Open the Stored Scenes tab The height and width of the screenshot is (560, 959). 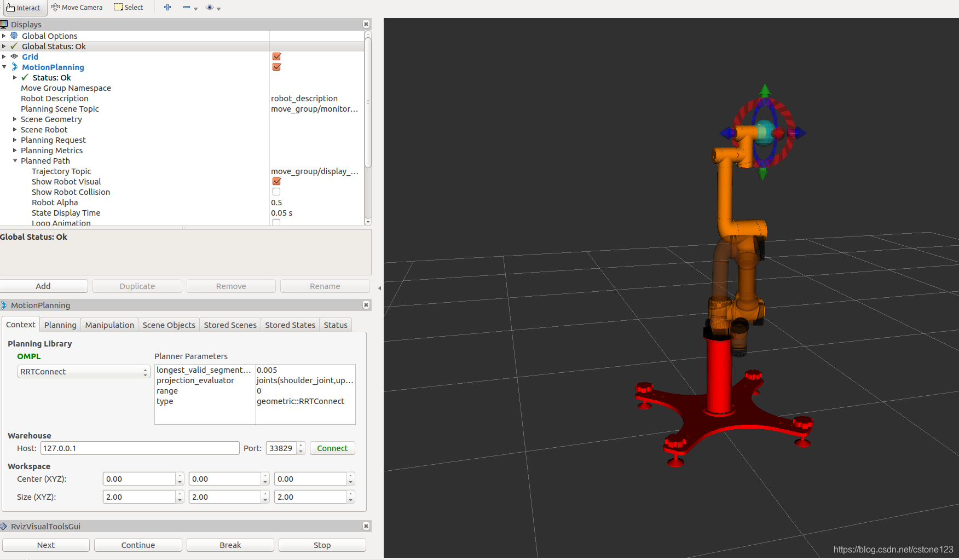[230, 325]
